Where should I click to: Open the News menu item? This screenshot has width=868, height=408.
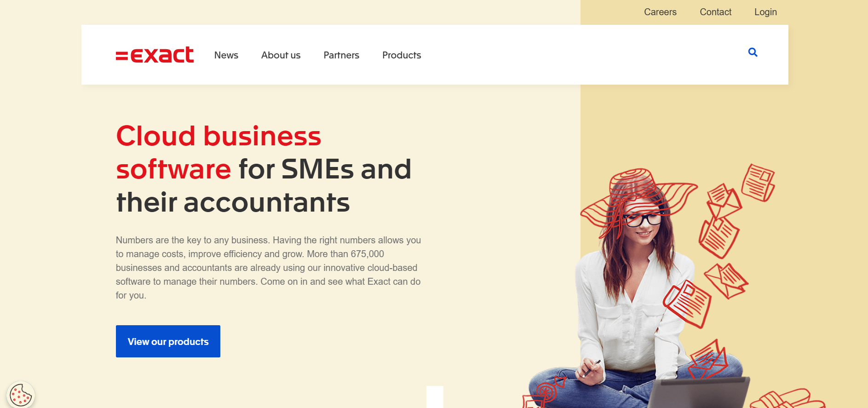(x=226, y=55)
